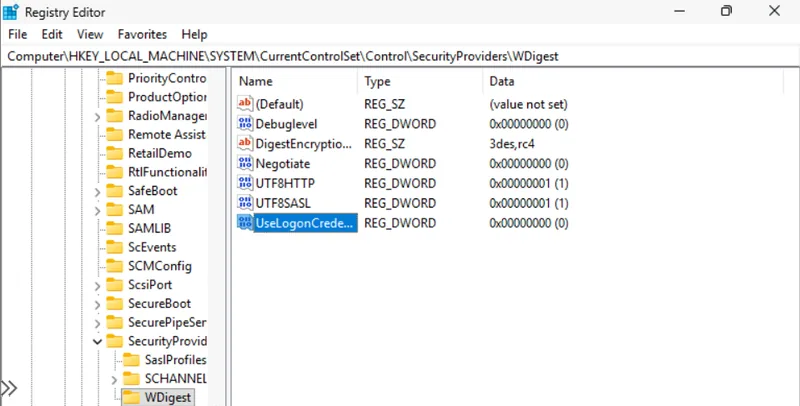
Task: Click the Remote Assistance folder icon
Action: click(115, 135)
